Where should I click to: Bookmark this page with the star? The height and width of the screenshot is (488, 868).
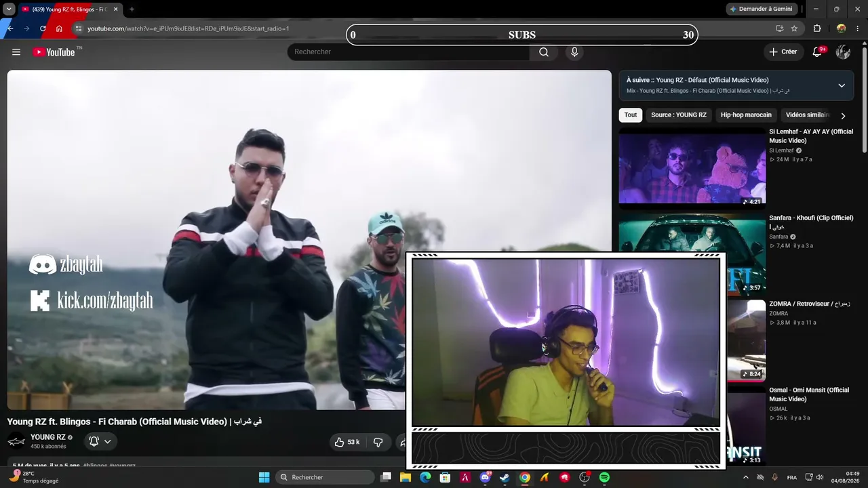794,28
